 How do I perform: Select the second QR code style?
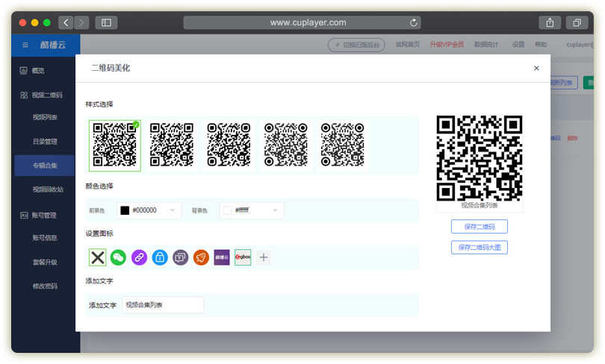pos(172,145)
